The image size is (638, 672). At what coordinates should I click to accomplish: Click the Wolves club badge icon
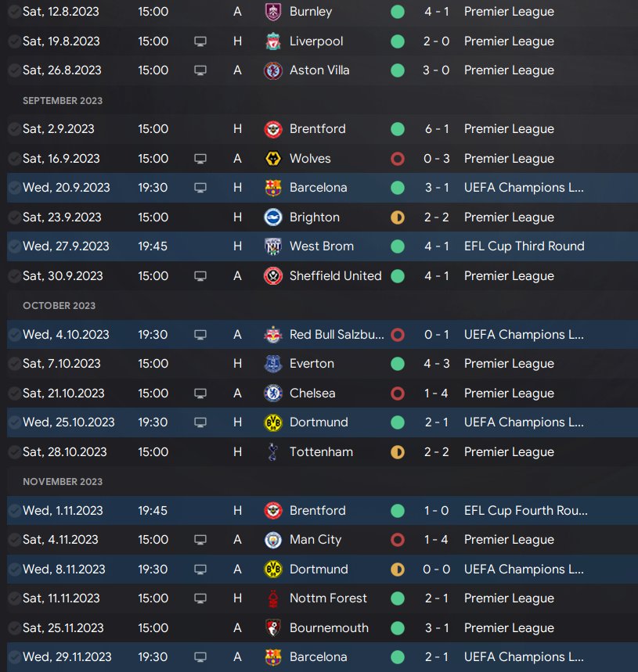273,158
